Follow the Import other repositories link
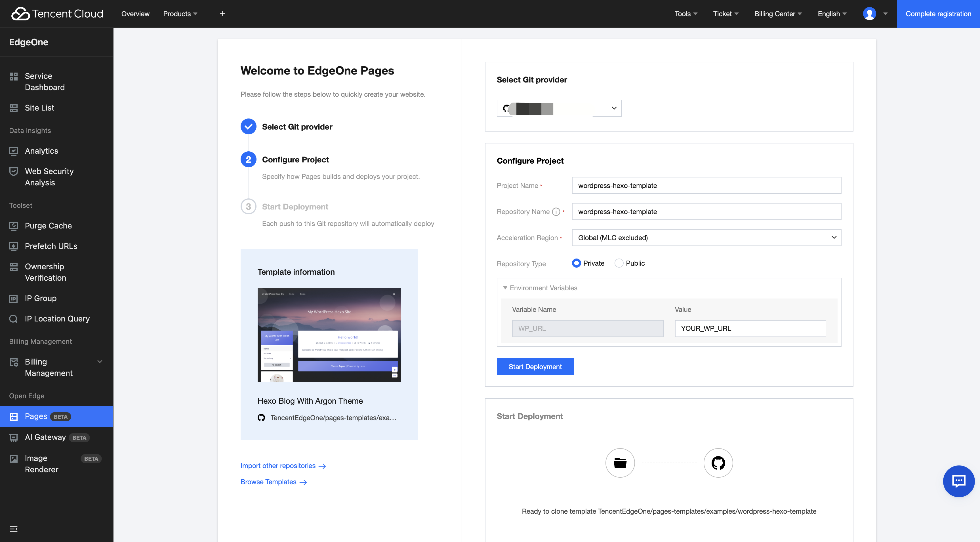 [x=283, y=466]
